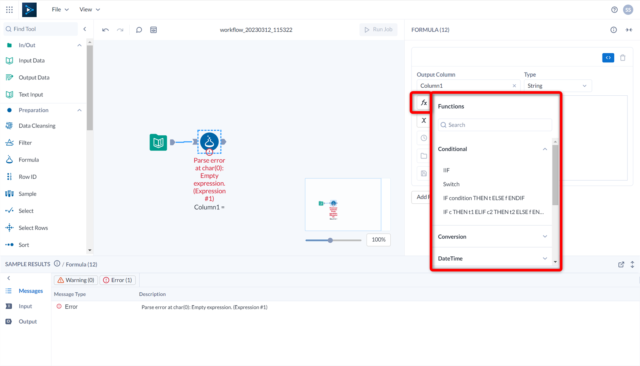Click the Formula node on canvas
This screenshot has height=366, width=640.
[x=209, y=142]
